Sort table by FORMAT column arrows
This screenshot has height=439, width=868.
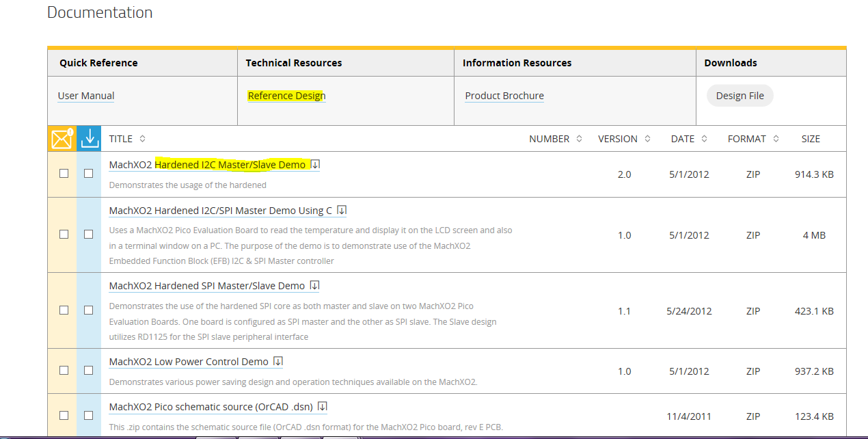tap(776, 139)
